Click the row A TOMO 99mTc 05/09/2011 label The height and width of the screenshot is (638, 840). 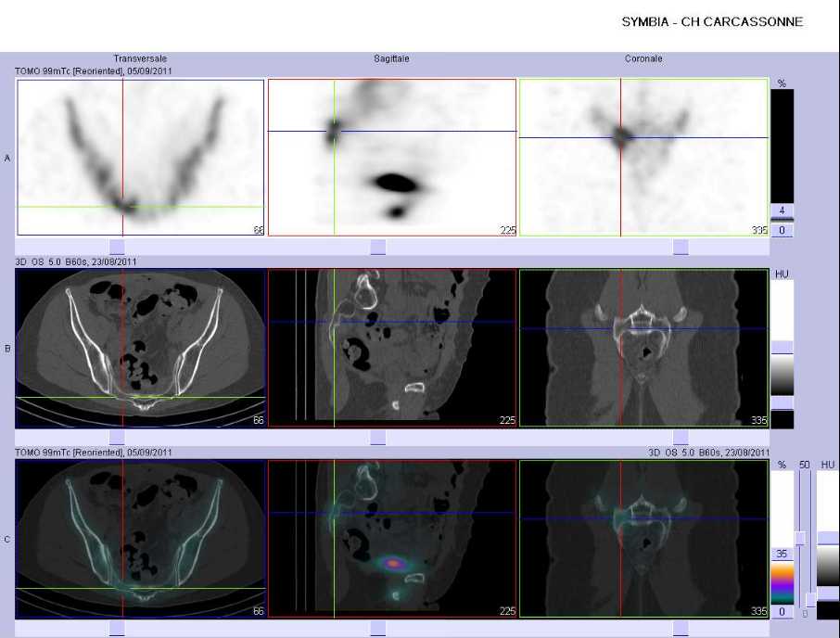click(x=94, y=70)
